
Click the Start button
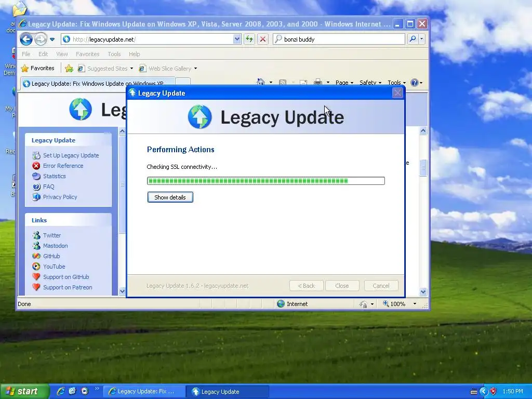point(24,392)
